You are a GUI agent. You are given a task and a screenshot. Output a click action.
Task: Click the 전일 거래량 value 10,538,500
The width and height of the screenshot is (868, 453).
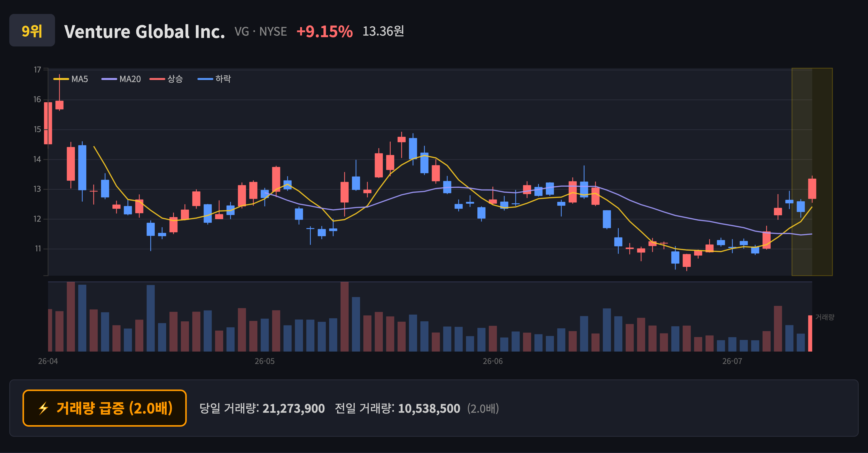point(429,408)
